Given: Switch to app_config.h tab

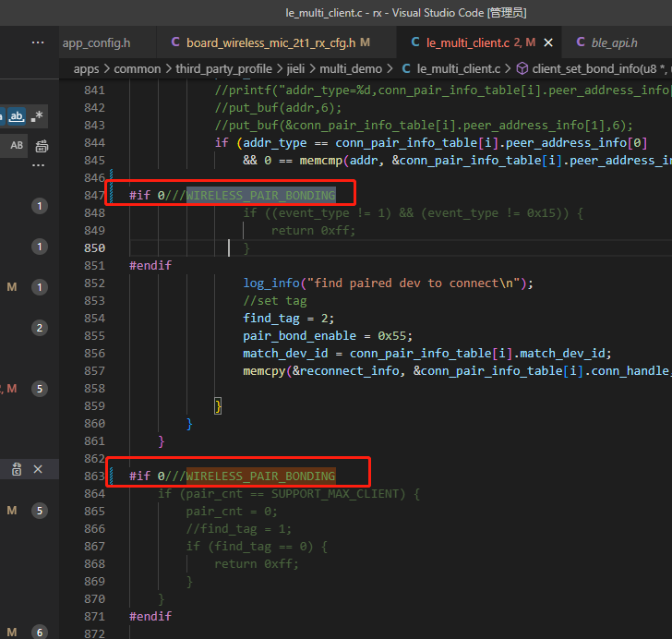Looking at the screenshot, I should point(96,42).
